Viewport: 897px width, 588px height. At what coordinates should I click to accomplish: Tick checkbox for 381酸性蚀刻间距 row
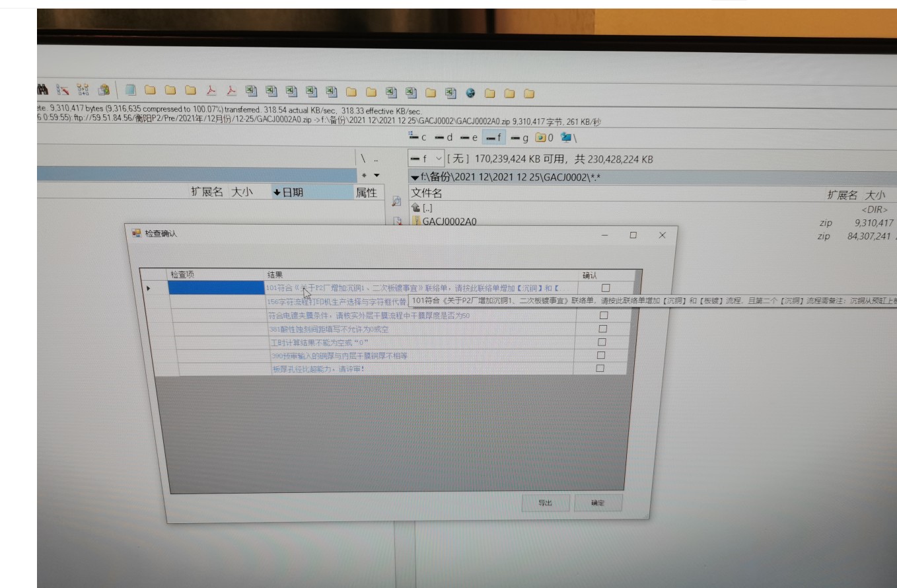602,329
